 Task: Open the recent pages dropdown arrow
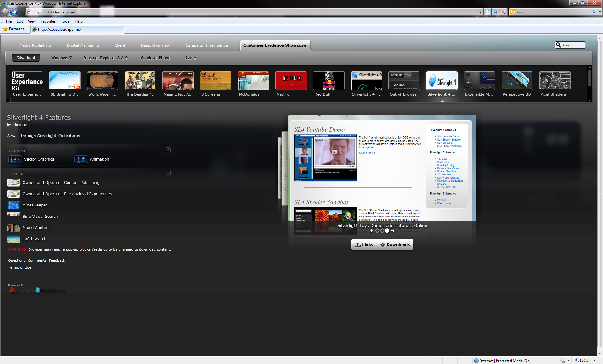click(21, 12)
